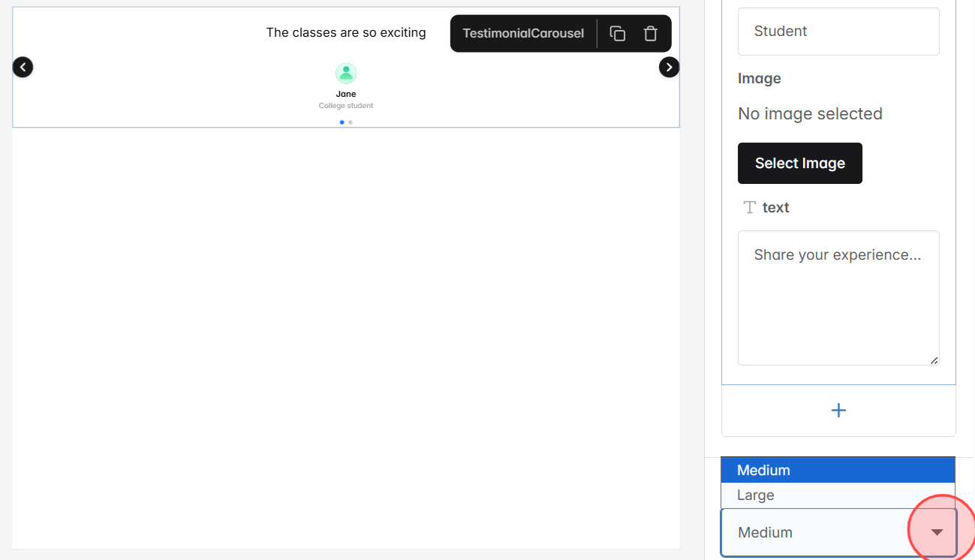Select the first pagination dot
975x560 pixels.
342,122
